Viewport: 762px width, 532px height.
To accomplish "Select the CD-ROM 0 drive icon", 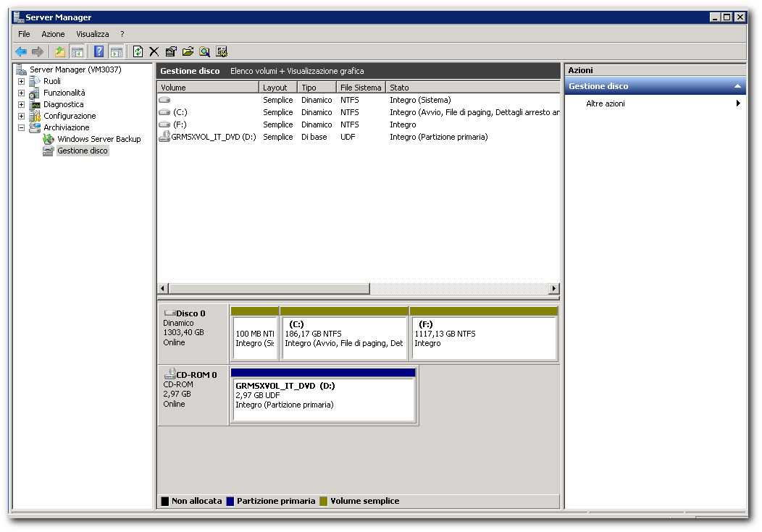I will click(x=169, y=373).
